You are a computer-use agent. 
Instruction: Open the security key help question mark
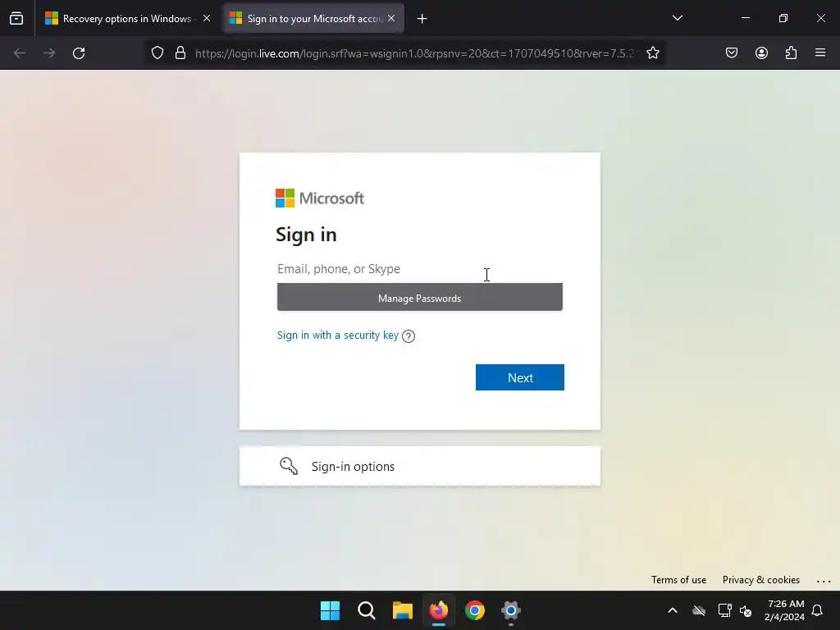click(x=409, y=336)
